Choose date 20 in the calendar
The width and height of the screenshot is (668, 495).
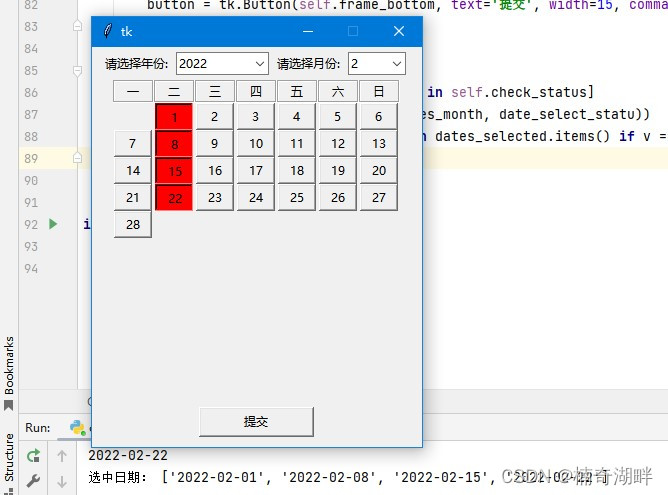[379, 171]
